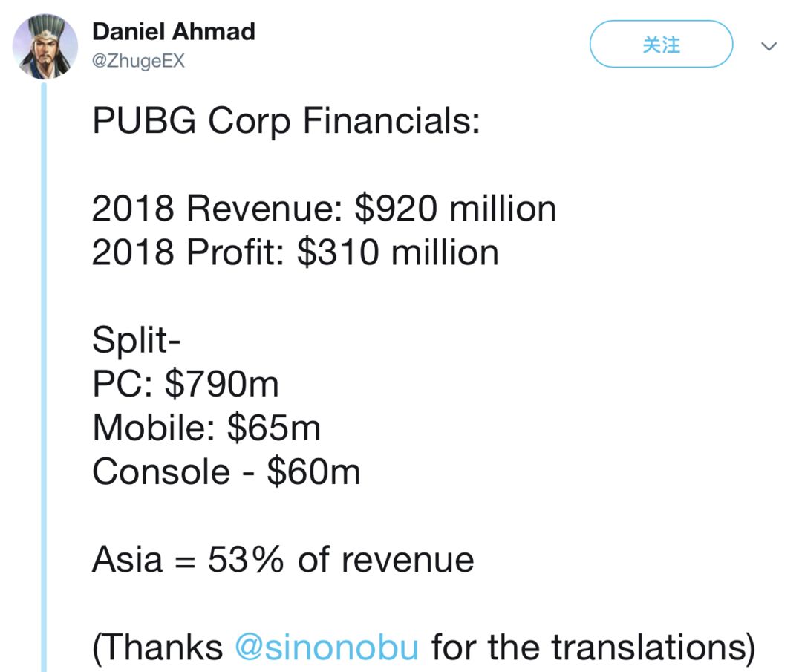Click the blue thread connector line
This screenshot has height=672, width=802.
click(x=44, y=377)
